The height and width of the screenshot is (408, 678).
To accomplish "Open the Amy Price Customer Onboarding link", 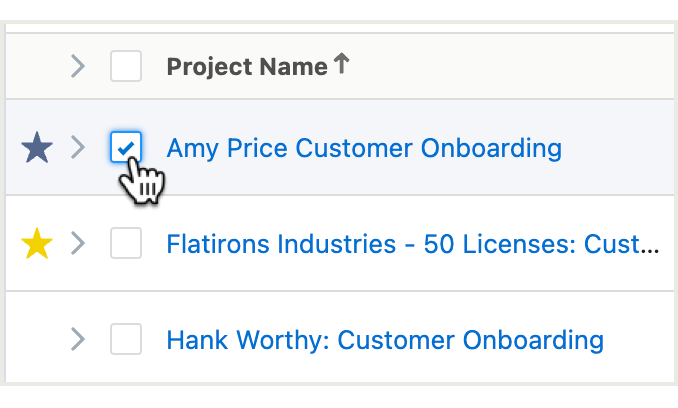I will point(364,148).
